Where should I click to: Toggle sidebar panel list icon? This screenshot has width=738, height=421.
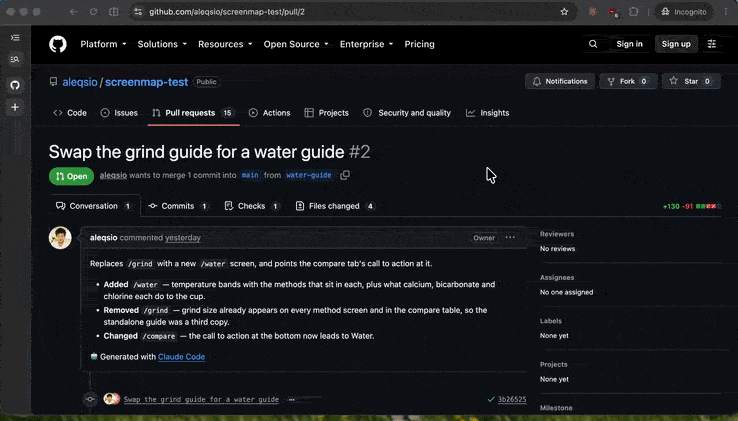[15, 38]
